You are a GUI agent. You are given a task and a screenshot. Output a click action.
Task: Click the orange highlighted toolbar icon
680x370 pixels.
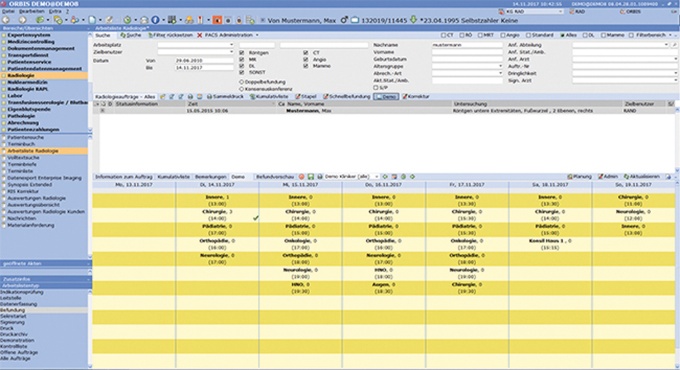tap(217, 20)
